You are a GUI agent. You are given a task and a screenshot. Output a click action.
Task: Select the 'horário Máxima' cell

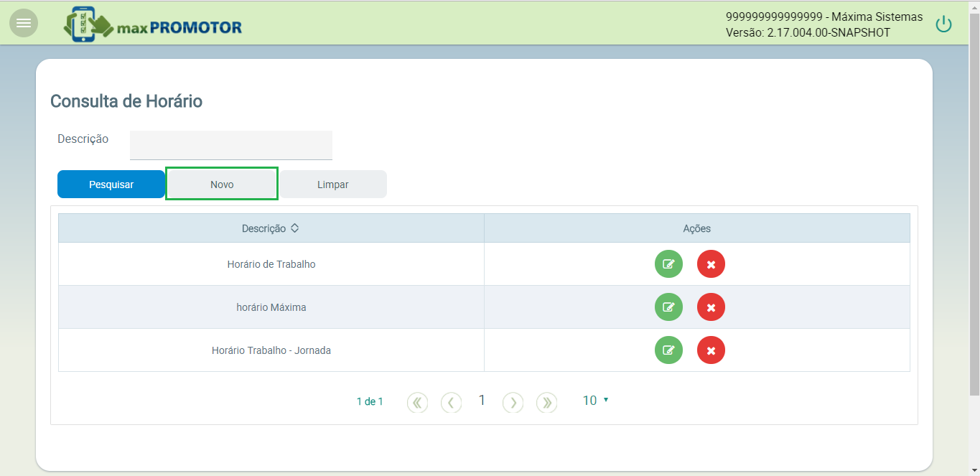tap(271, 307)
